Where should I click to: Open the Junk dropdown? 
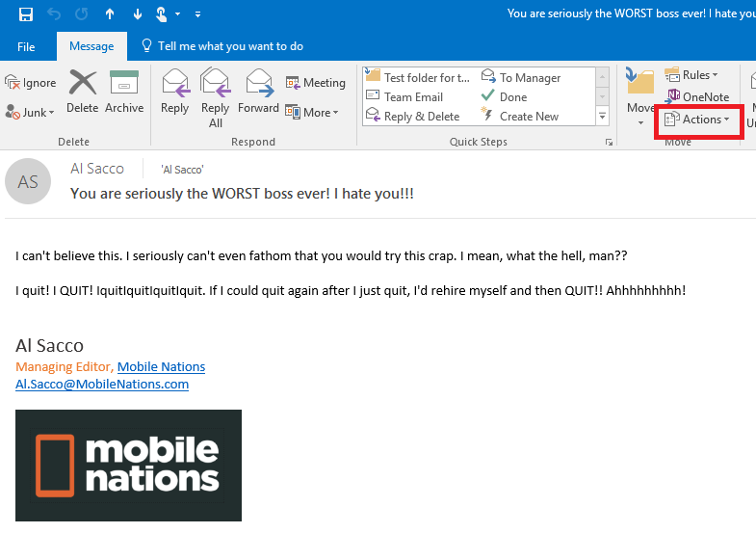tap(30, 113)
